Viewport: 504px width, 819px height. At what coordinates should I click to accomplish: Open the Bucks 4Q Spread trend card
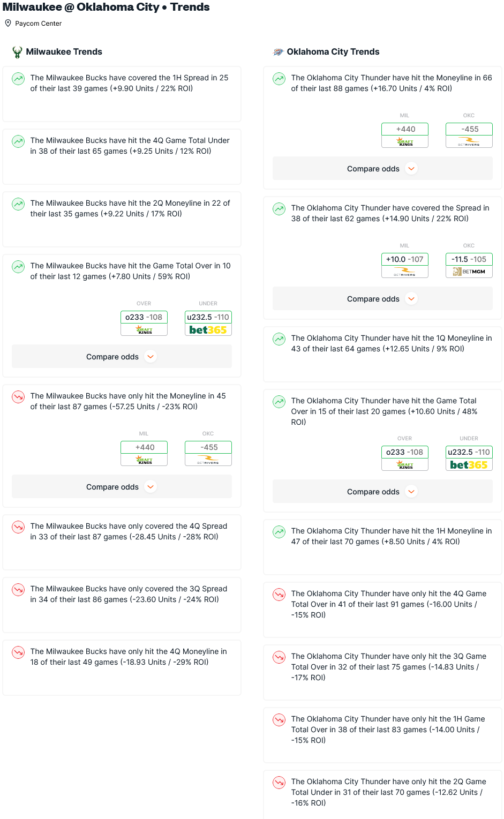coord(122,543)
